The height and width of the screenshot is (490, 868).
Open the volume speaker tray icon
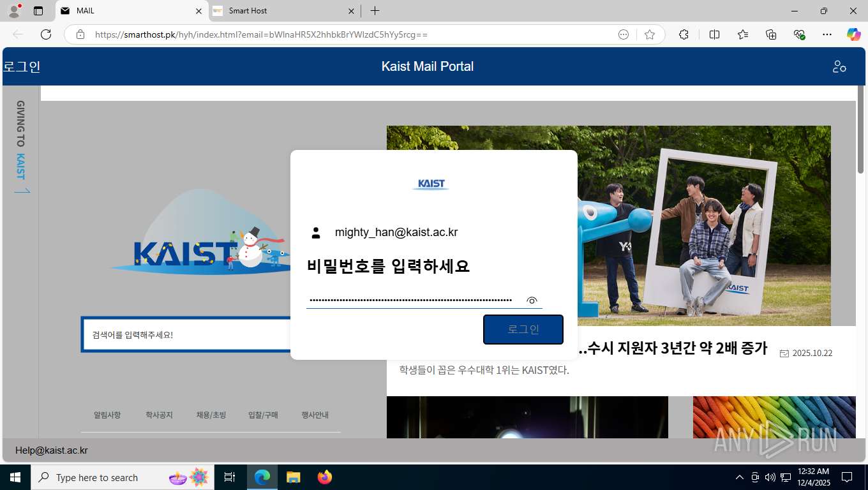(770, 477)
